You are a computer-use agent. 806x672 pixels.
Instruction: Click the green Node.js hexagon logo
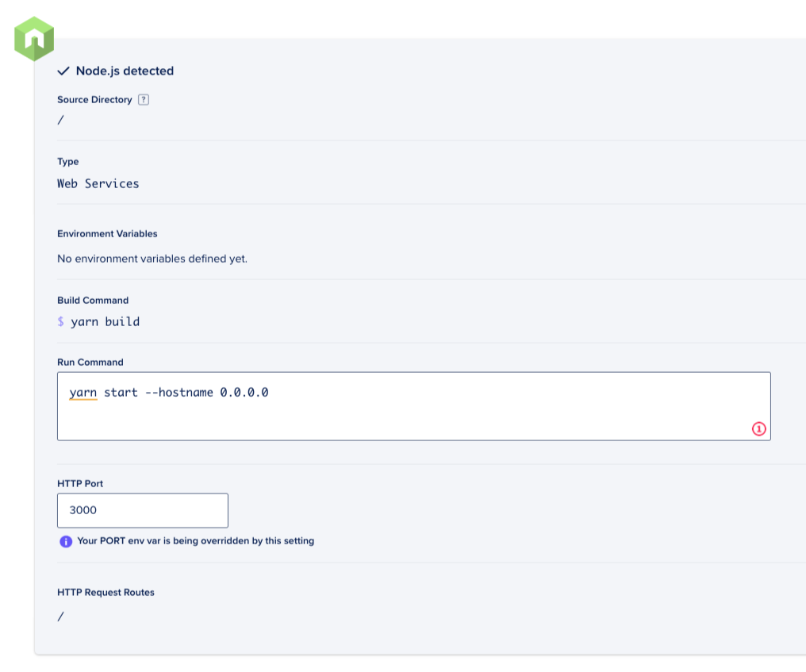pyautogui.click(x=33, y=37)
